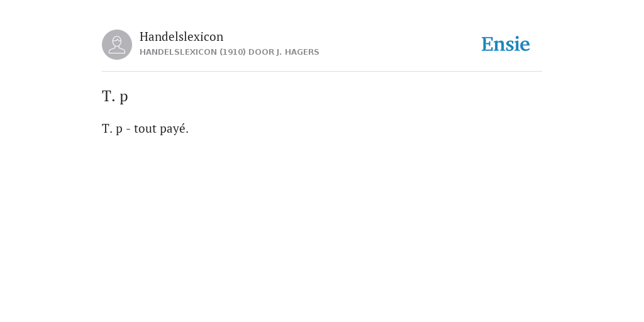Open the Handelslexicon author name
This screenshot has height=322, width=644.
(x=182, y=36)
